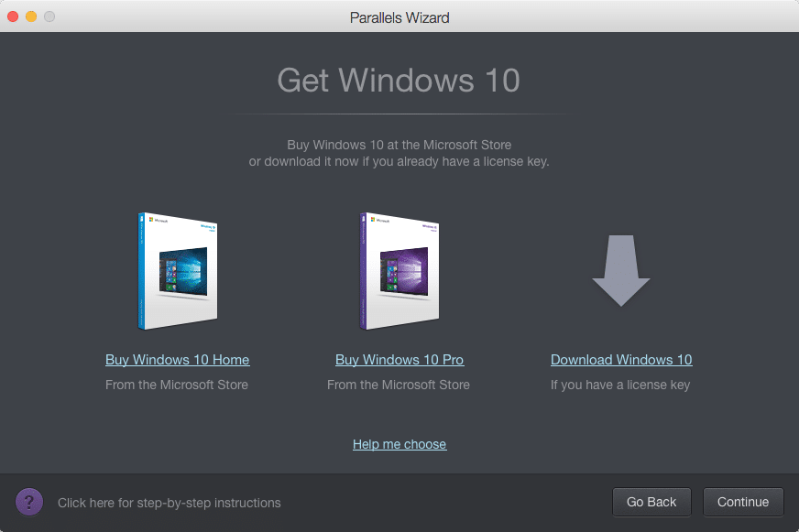Click the 'If you have a license key' caption
Image resolution: width=799 pixels, height=532 pixels.
point(620,385)
